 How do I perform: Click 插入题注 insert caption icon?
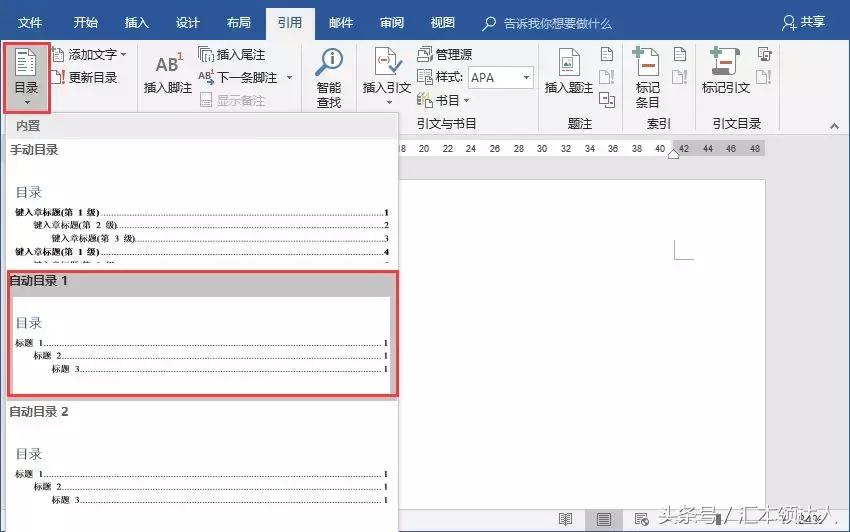point(568,62)
